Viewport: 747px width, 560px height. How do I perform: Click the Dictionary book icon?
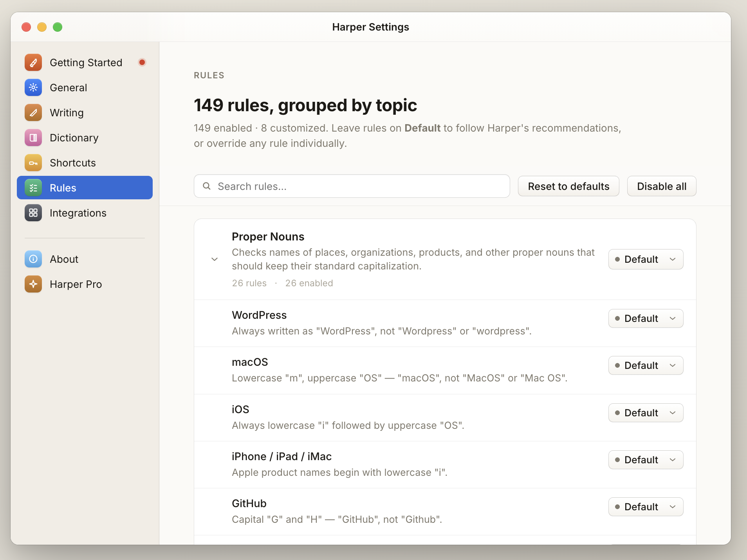click(x=33, y=138)
